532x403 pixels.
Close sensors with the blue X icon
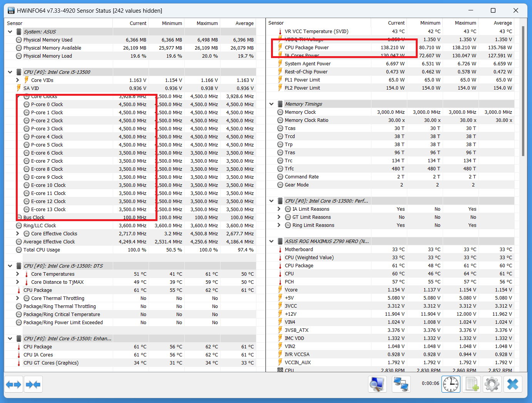[x=512, y=384]
